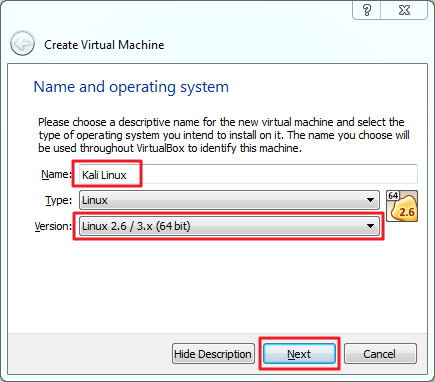Click the Version: label
Image resolution: width=435 pixels, height=382 pixels.
[x=53, y=226]
